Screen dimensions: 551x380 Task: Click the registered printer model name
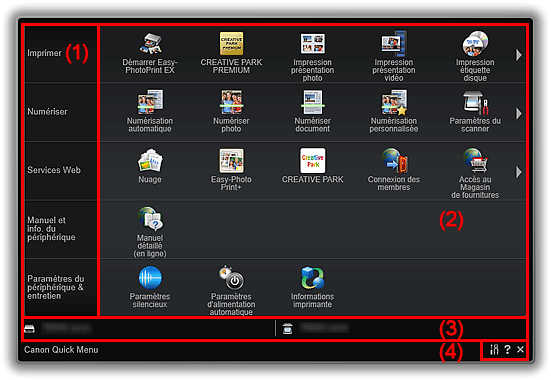coord(66,328)
